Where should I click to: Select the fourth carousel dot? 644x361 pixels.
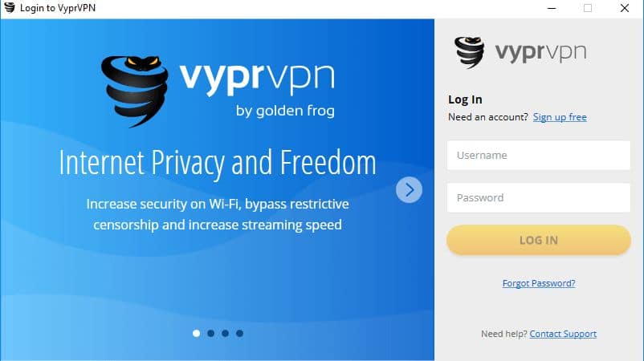239,334
